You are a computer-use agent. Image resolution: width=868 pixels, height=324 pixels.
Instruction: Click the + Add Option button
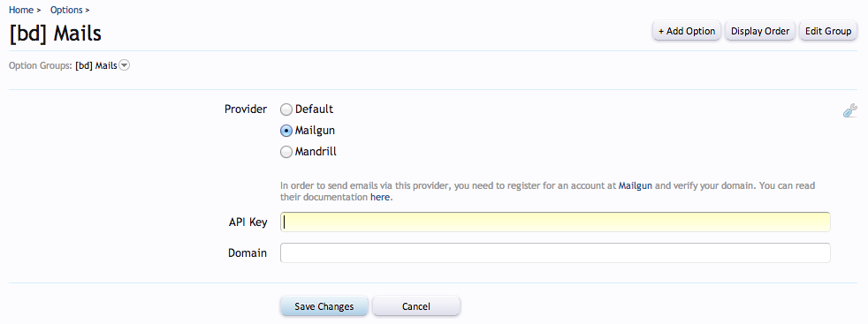[687, 31]
